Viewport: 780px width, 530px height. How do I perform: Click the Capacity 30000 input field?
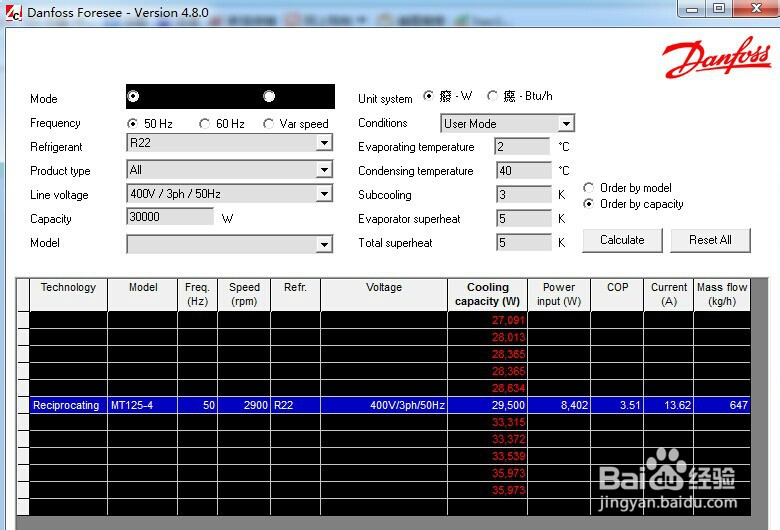click(x=170, y=217)
